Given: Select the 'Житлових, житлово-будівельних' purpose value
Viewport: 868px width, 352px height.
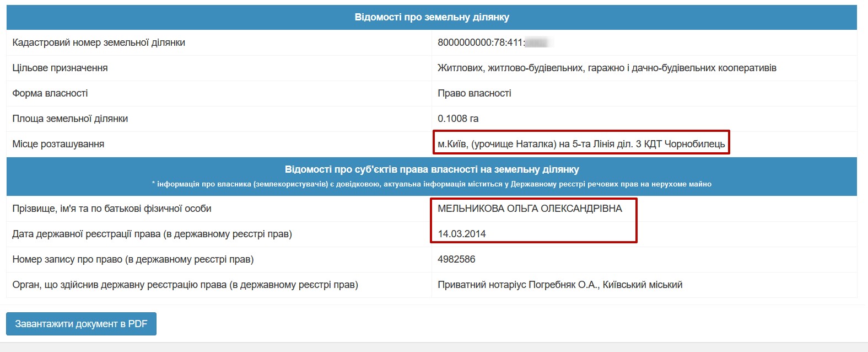Looking at the screenshot, I should pos(607,68).
